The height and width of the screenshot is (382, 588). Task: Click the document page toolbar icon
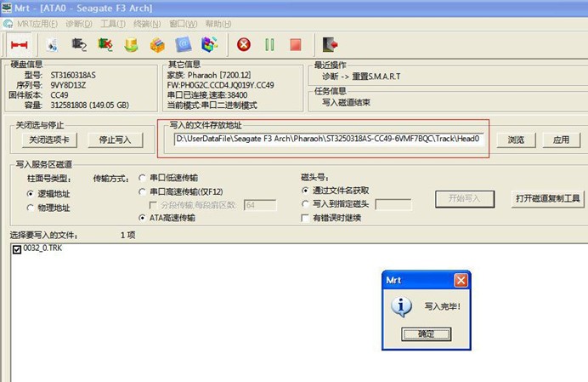click(52, 43)
